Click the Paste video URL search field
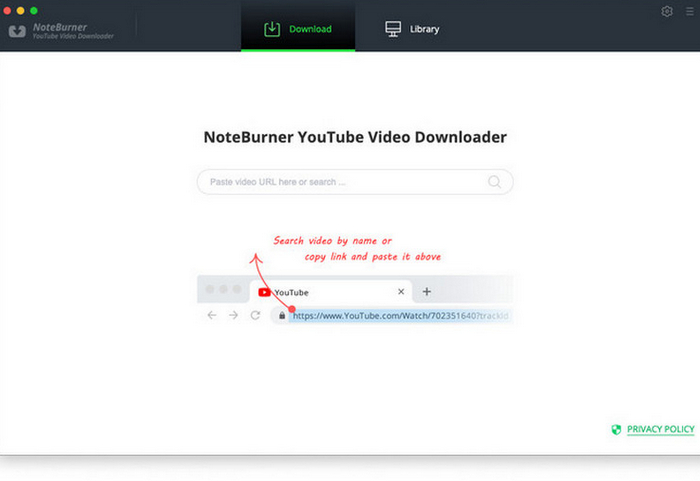 coord(355,182)
